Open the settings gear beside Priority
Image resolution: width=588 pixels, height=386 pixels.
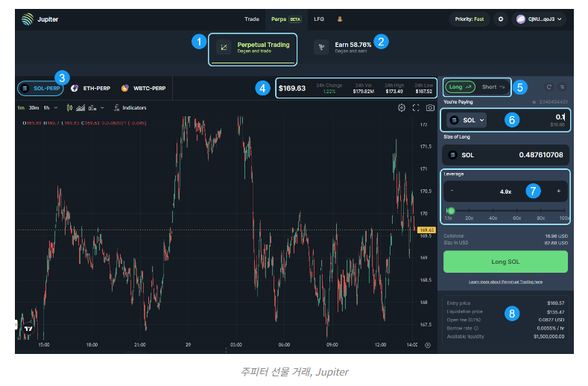point(500,19)
